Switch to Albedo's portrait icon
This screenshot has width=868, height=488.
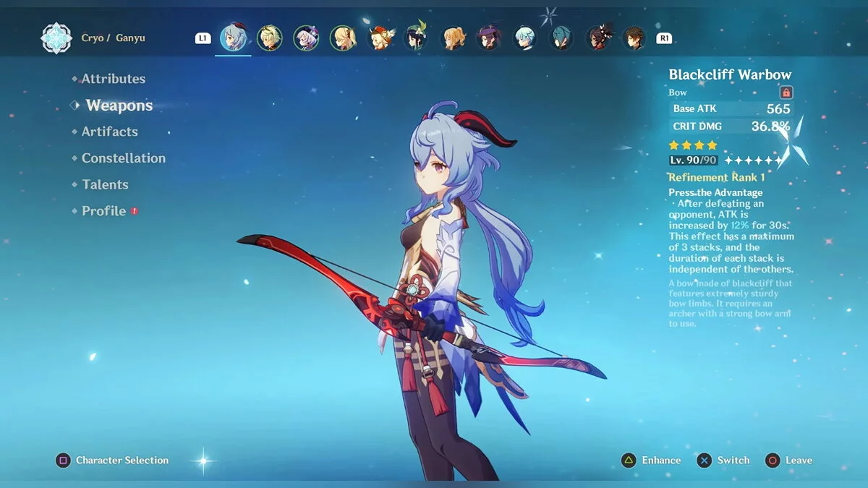[x=270, y=38]
